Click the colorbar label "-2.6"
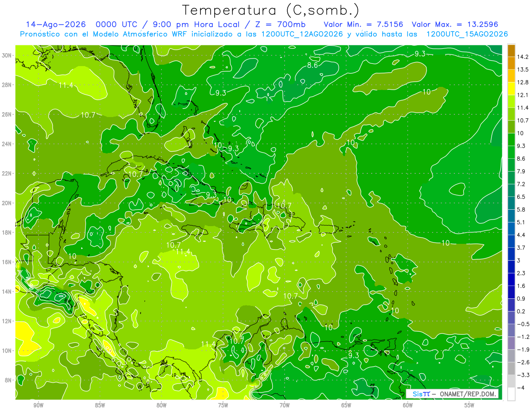The image size is (532, 411). [524, 362]
